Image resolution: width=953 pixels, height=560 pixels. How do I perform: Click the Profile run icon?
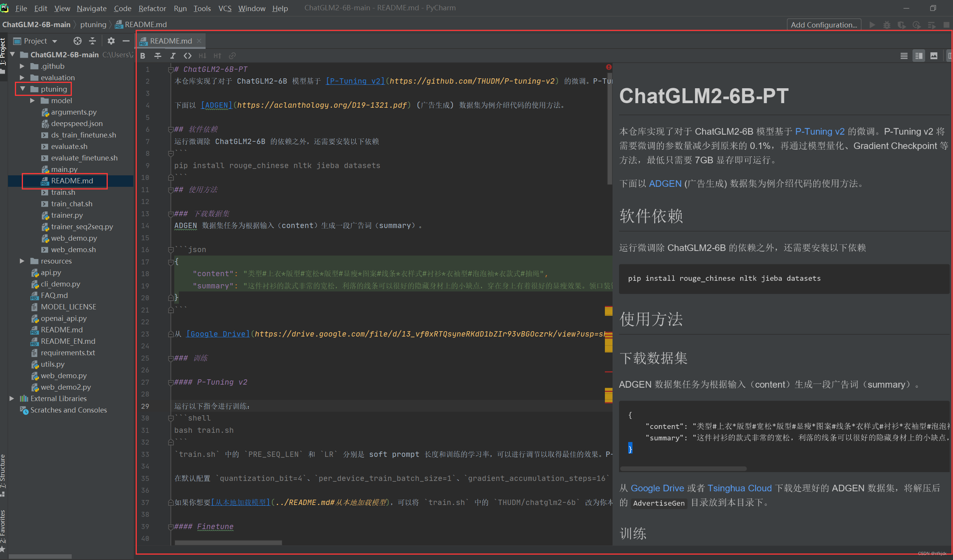point(917,25)
